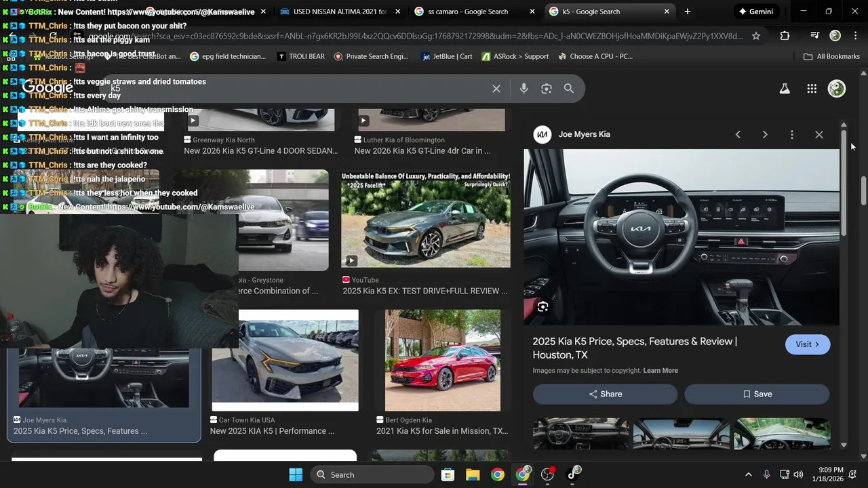Share the previewed Kia K5 image
Image resolution: width=868 pixels, height=488 pixels.
[605, 394]
